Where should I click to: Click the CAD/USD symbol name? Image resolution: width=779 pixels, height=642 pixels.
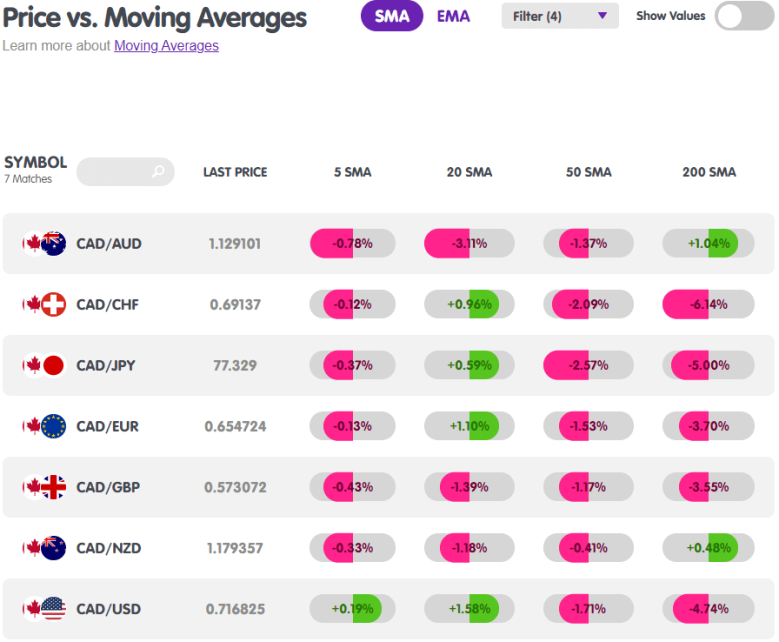click(x=108, y=609)
